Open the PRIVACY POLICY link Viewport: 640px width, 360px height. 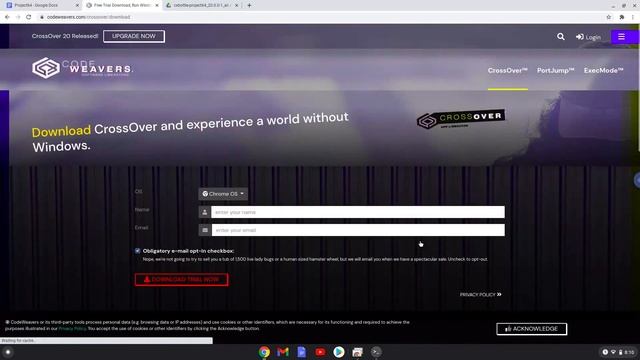480,295
